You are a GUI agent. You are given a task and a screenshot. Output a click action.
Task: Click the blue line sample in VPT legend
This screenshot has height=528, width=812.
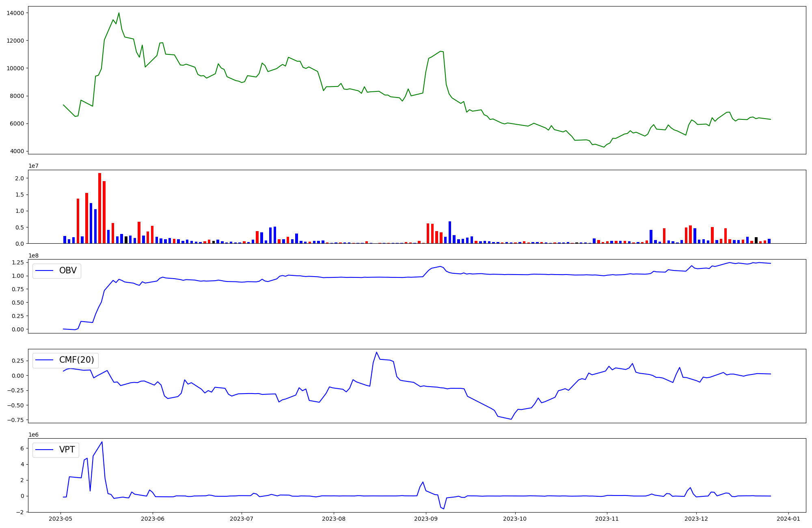45,450
